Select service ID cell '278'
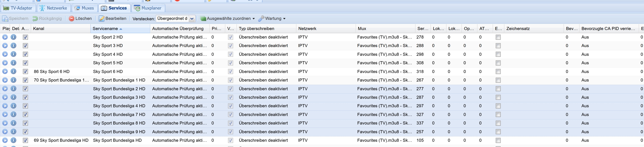Image resolution: width=644 pixels, height=147 pixels. point(420,37)
